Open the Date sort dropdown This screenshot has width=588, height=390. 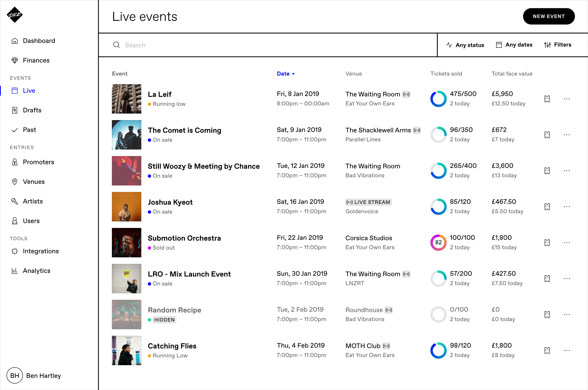pyautogui.click(x=285, y=74)
